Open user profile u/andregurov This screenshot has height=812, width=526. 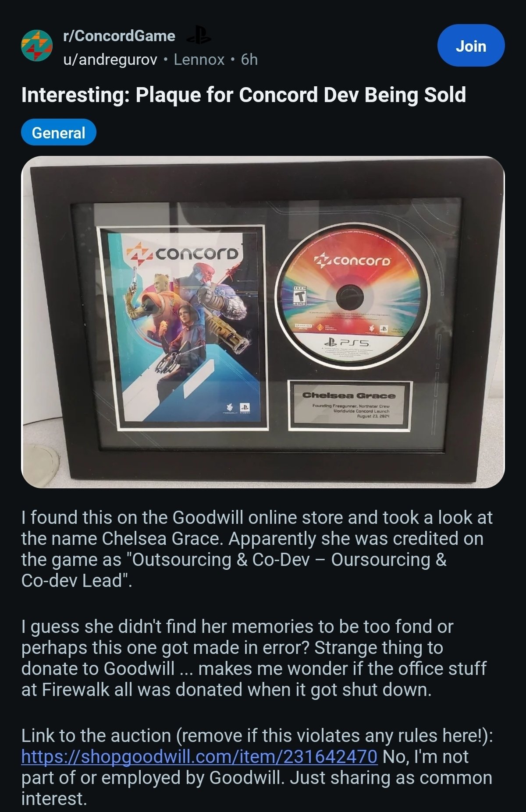[x=110, y=59]
